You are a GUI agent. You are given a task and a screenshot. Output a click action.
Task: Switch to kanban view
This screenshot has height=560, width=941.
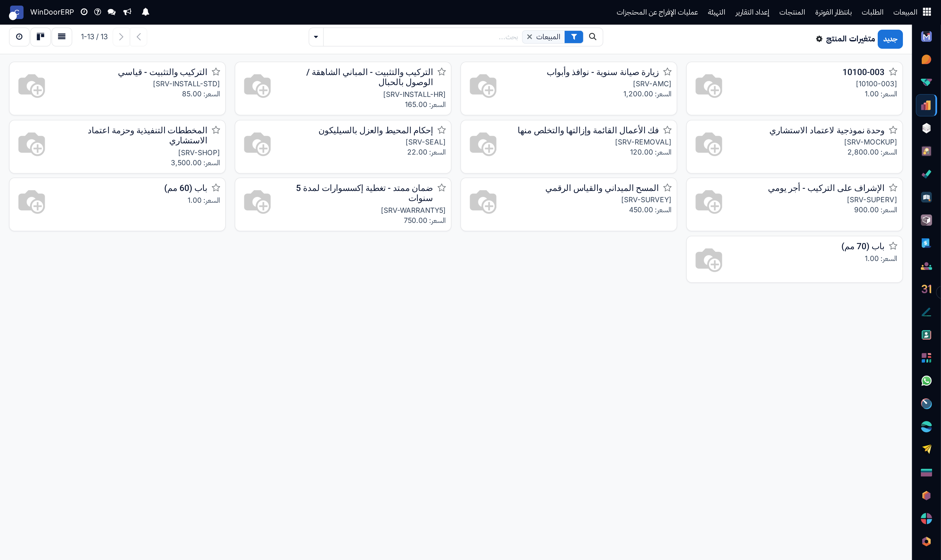[x=40, y=37]
